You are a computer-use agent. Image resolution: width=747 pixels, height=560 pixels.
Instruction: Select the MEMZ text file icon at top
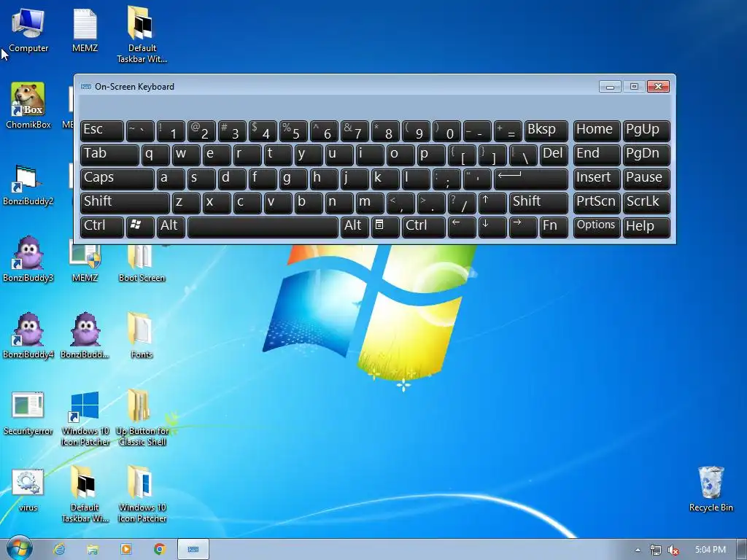coord(85,29)
